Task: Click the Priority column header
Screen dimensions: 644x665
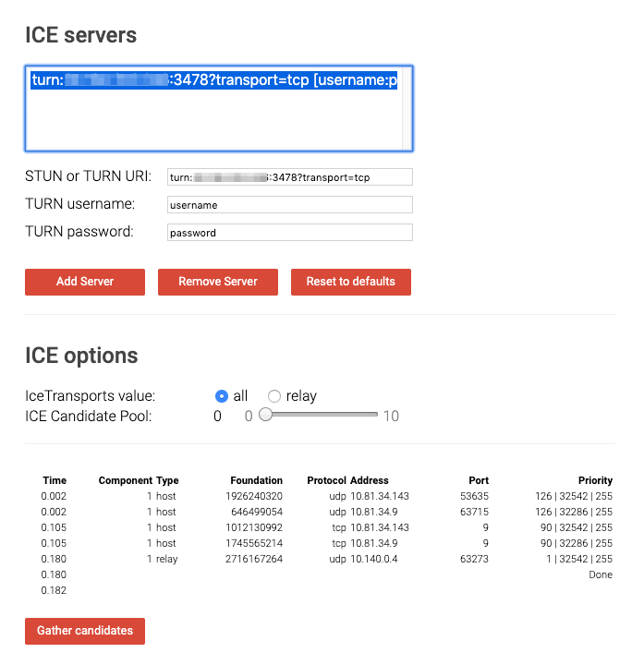Action: click(x=595, y=480)
